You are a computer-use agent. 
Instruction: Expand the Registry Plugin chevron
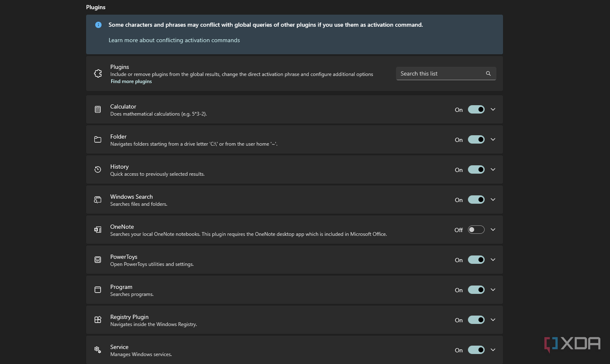coord(493,320)
